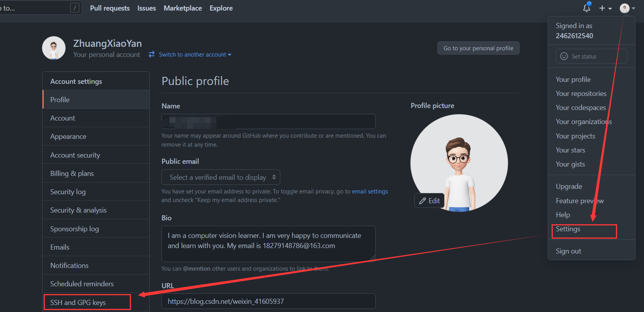Open Billing & plans settings
This screenshot has height=312, width=644.
point(96,173)
